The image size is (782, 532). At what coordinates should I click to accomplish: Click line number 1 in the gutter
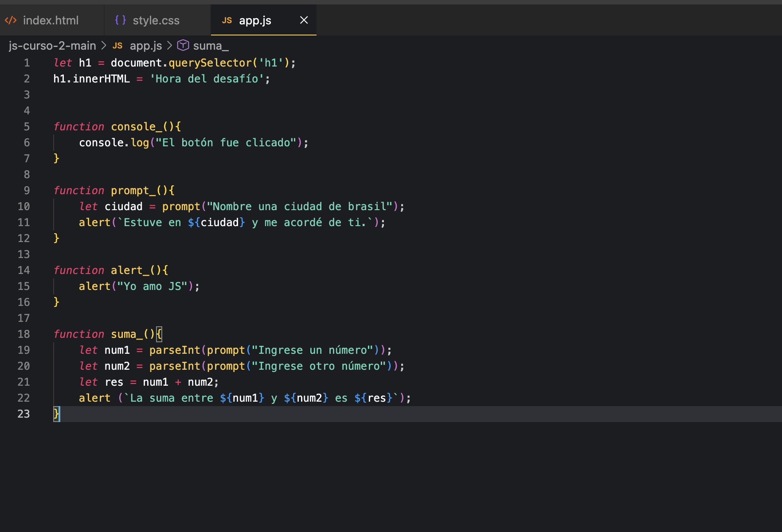tap(27, 63)
